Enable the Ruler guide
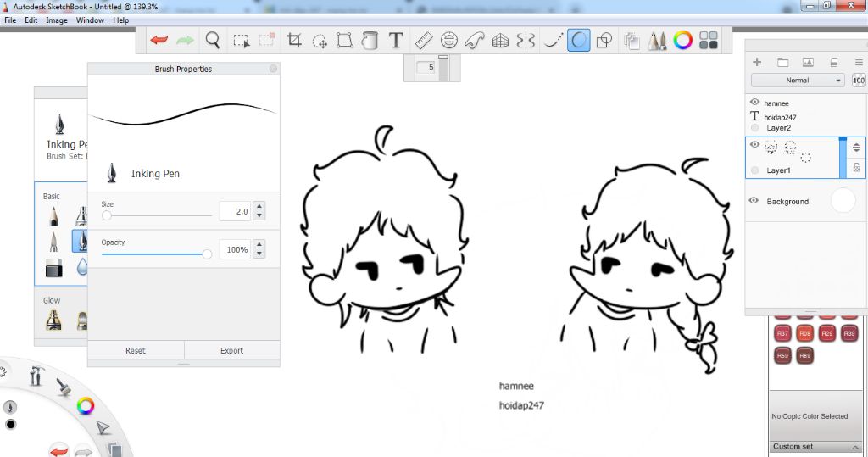 [424, 40]
